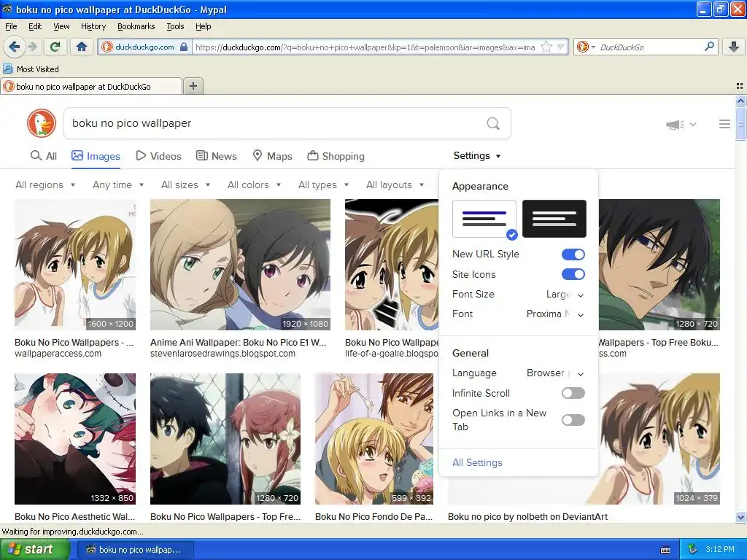This screenshot has width=747, height=560.
Task: Click the vertical scrollbar down arrow
Action: [x=740, y=517]
